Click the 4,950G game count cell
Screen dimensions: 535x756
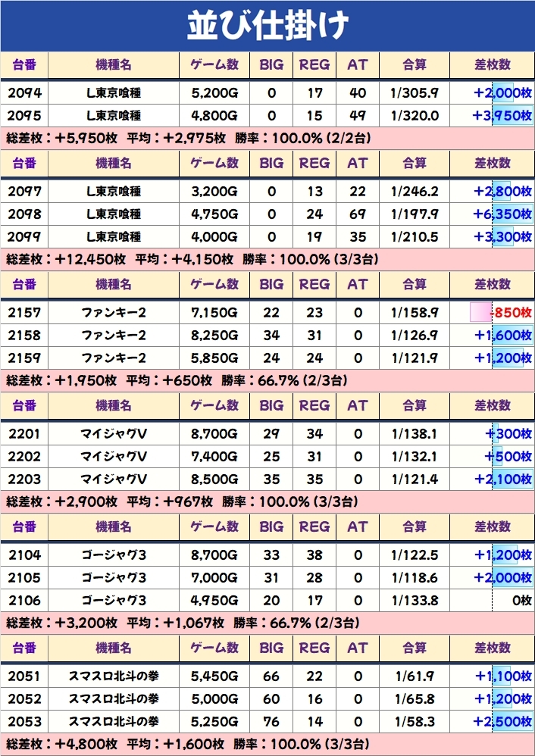[x=214, y=600]
